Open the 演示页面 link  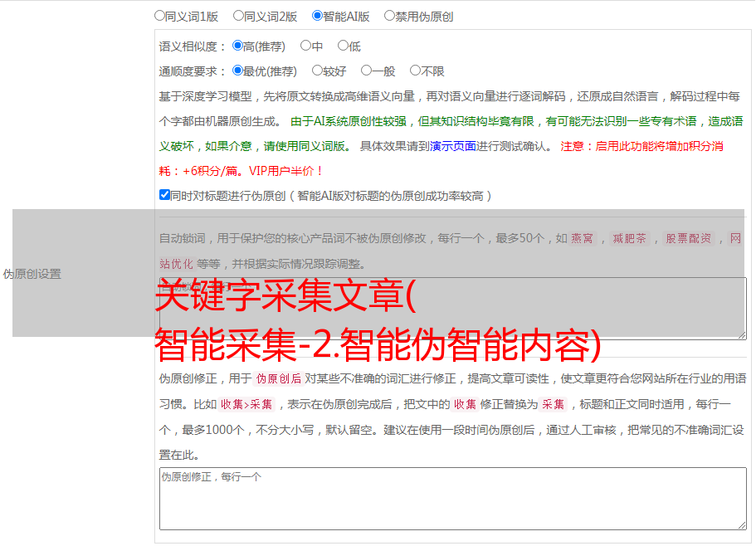[x=452, y=146]
